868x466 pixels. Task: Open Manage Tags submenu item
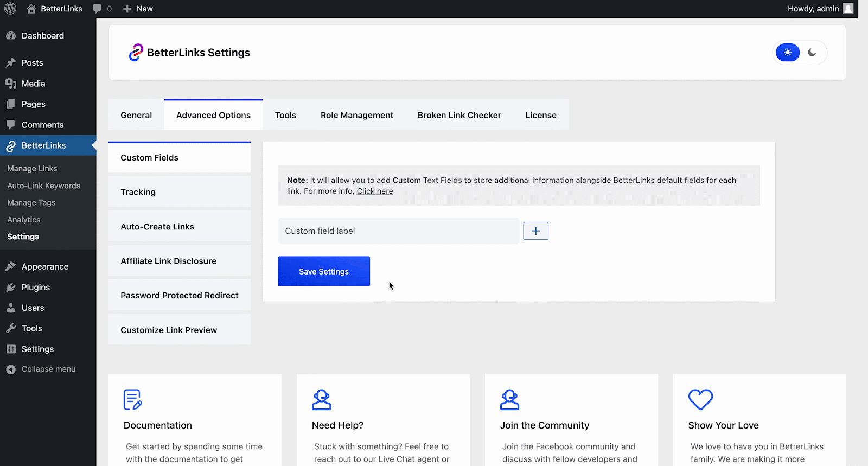[31, 202]
